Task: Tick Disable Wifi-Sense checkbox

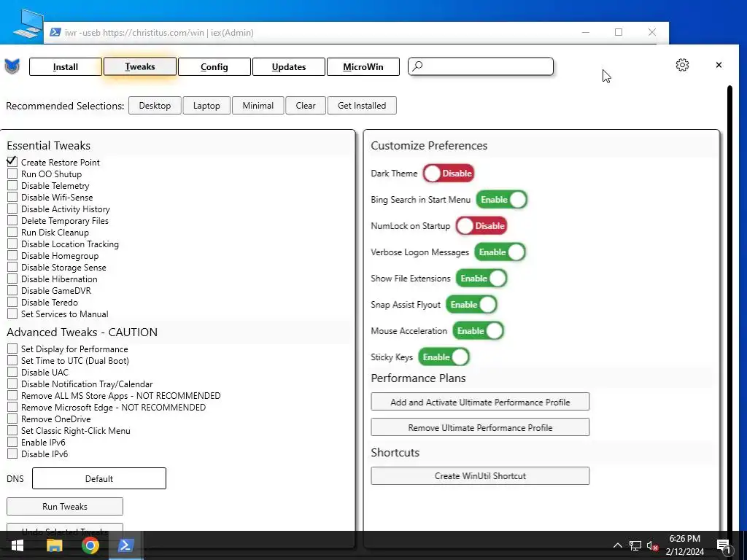Action: [x=12, y=197]
